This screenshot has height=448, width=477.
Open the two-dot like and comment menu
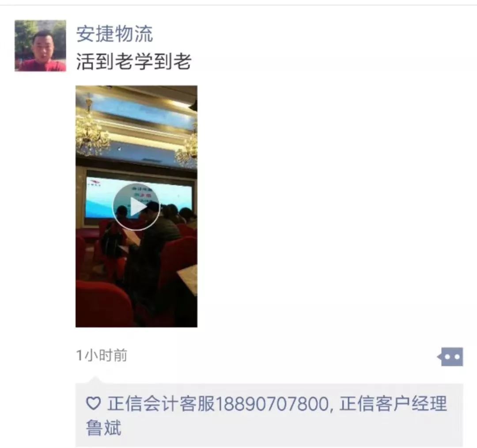[x=450, y=357]
